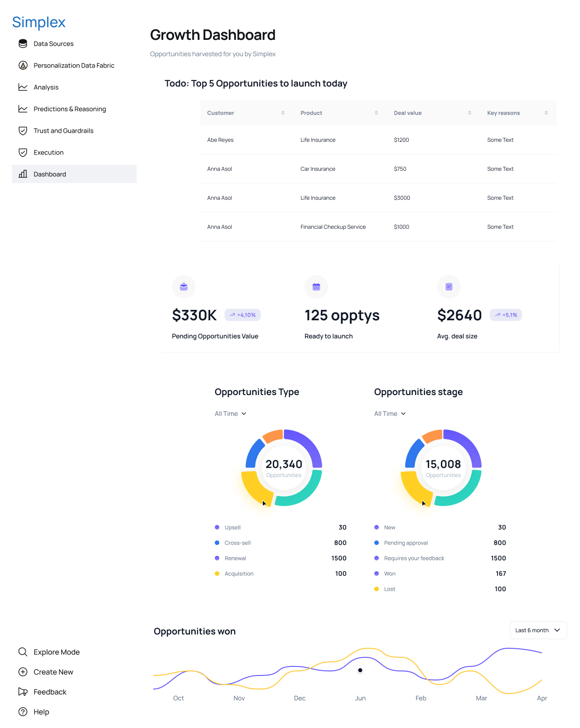Image resolution: width=580 pixels, height=728 pixels.
Task: Click the Feedback megaphone icon
Action: pyautogui.click(x=23, y=692)
